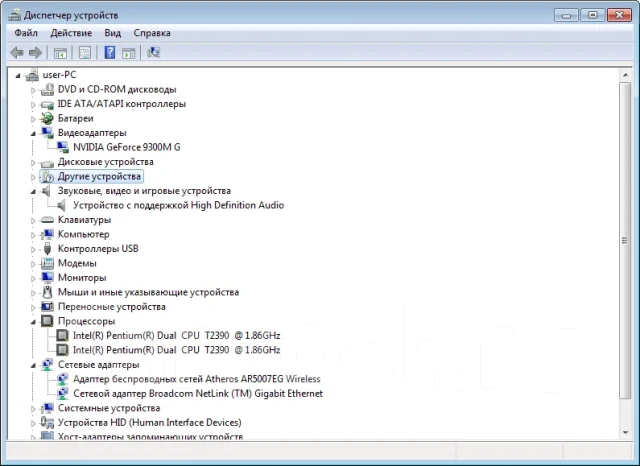Click the Видеоадаптеры category icon
This screenshot has height=466, width=640.
47,133
